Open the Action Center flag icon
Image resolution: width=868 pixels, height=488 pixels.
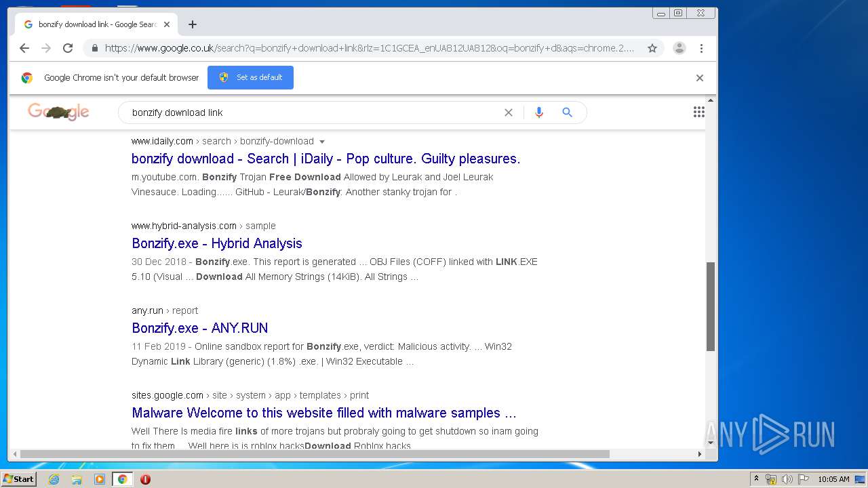coord(804,479)
